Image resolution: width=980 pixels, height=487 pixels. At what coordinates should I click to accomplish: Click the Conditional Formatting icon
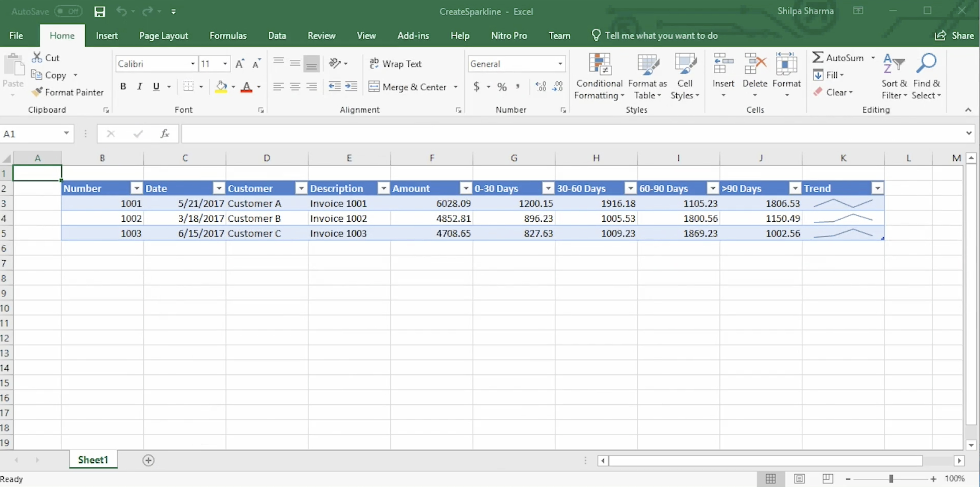(x=599, y=65)
